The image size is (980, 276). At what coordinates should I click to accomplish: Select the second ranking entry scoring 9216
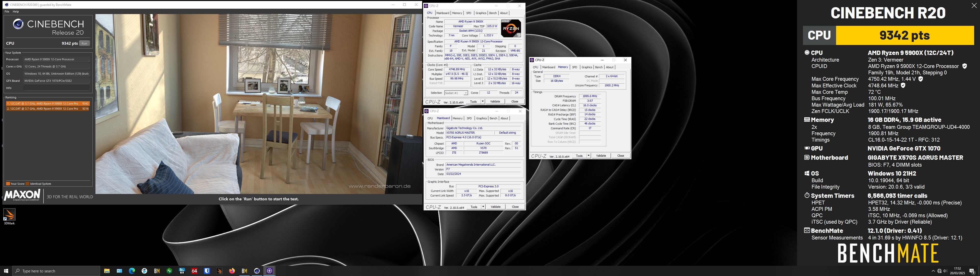(47, 109)
